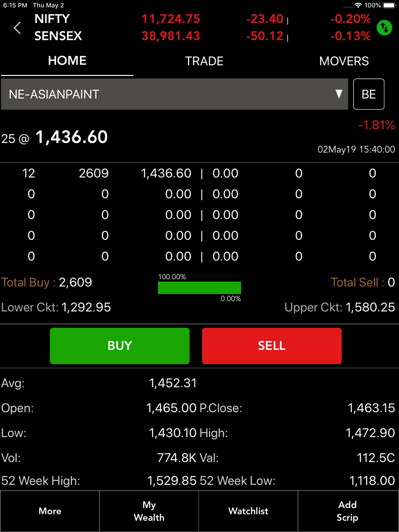Viewport: 399px width, 532px height.
Task: Tap NIFTY change -23.40
Action: click(x=265, y=19)
